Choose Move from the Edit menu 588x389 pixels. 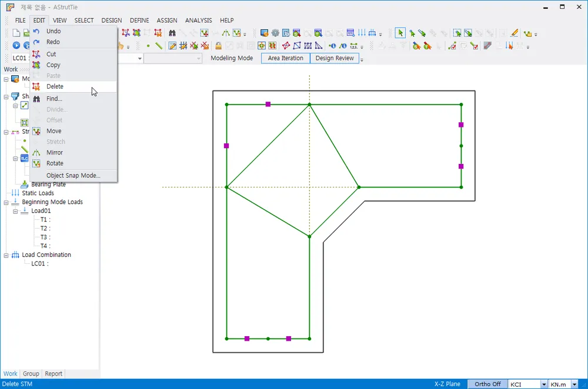[x=73, y=131]
